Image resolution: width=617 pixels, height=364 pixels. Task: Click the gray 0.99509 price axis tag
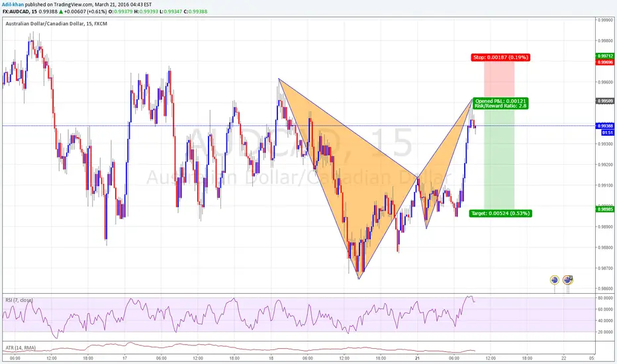click(x=605, y=101)
